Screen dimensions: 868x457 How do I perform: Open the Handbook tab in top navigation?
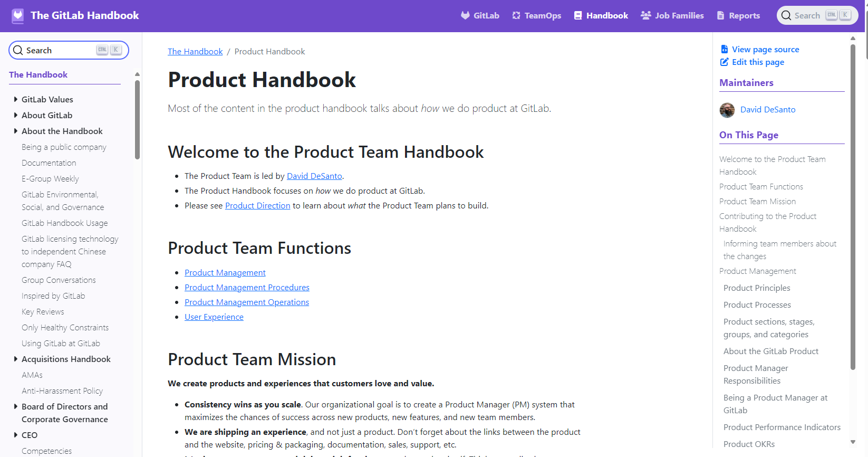tap(606, 16)
